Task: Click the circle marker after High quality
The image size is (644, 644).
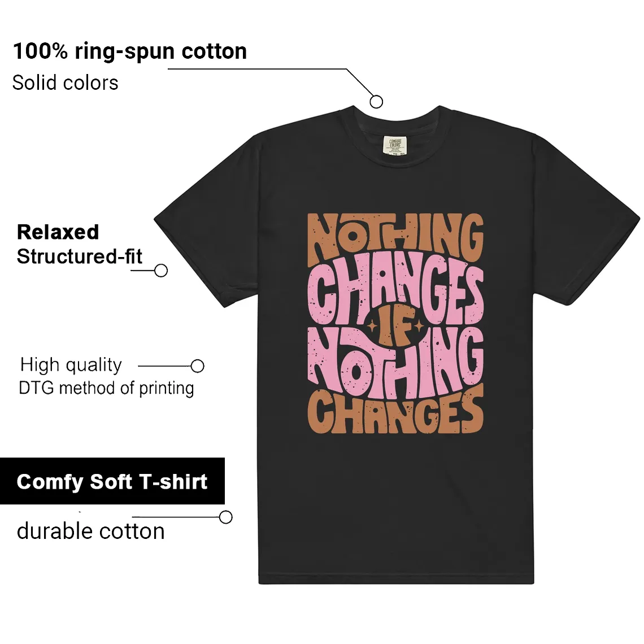Action: pos(198,365)
